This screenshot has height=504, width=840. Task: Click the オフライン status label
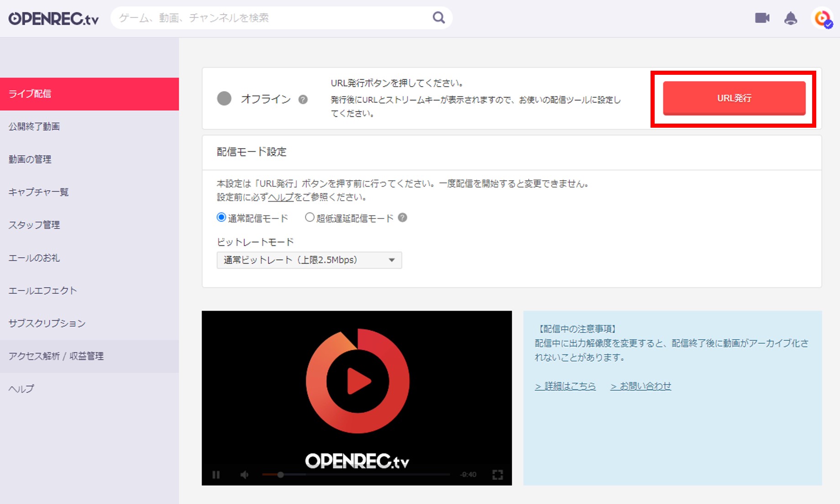click(x=266, y=99)
